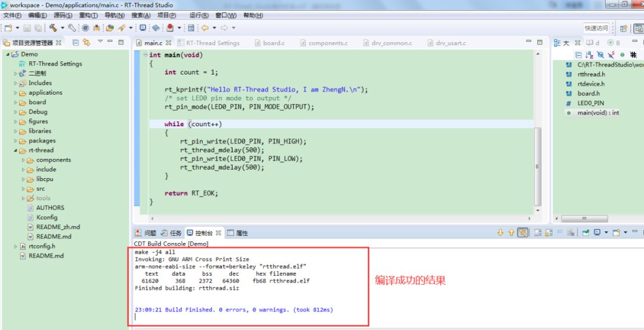Click the Open Perspective icon
Viewport: 644px width, 330px height.
(x=624, y=29)
